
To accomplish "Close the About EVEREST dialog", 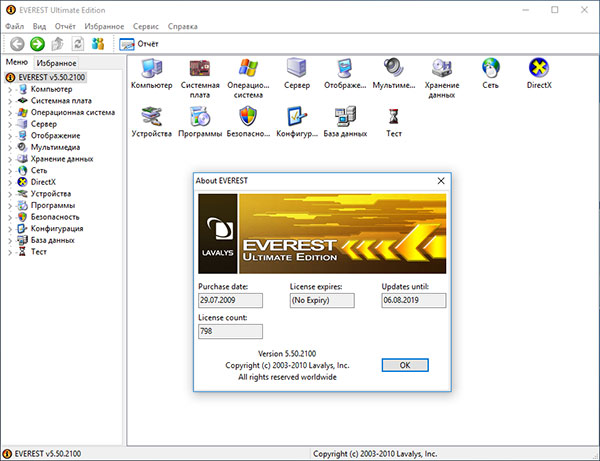I will point(441,181).
